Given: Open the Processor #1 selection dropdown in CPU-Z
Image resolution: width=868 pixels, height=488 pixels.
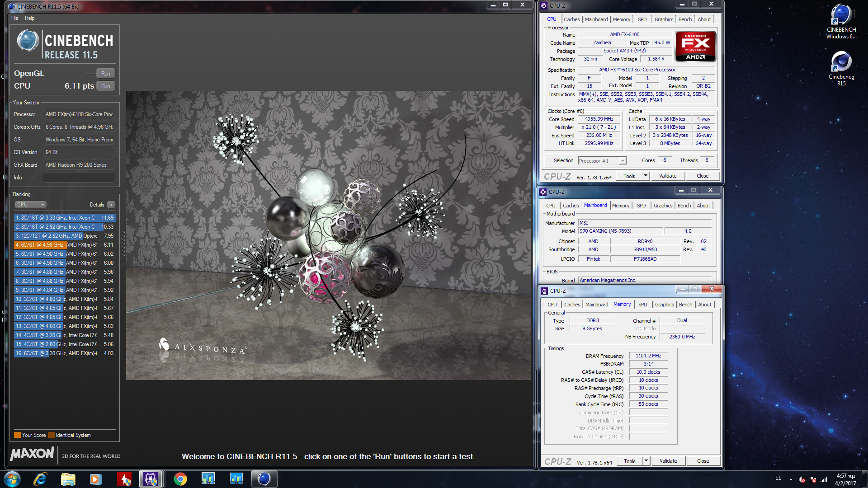Looking at the screenshot, I should [x=602, y=161].
